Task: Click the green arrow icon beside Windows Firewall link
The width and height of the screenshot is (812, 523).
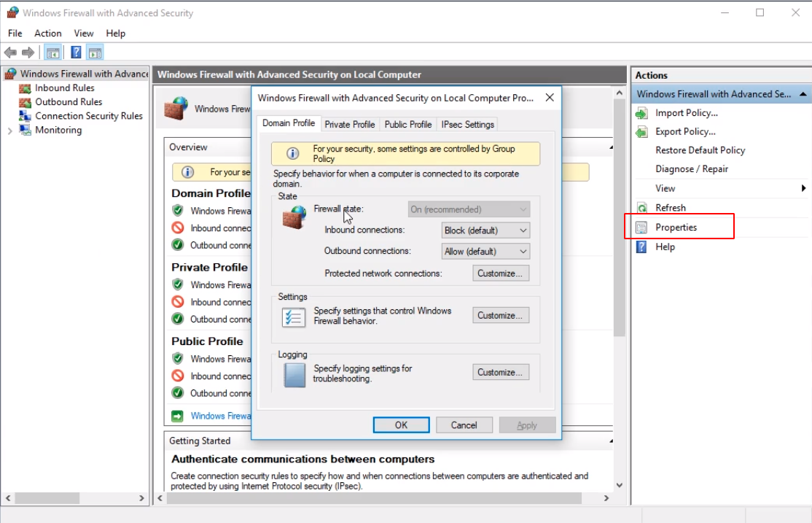Action: 177,416
